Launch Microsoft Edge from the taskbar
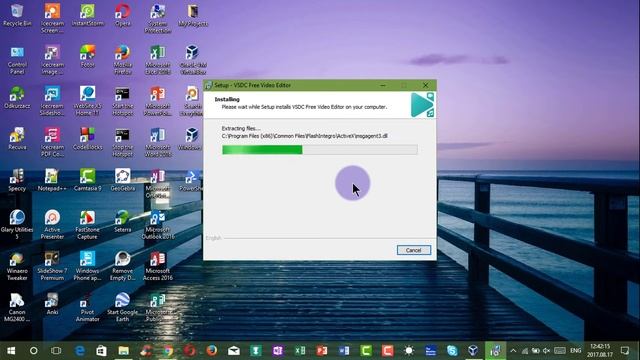 tap(80, 351)
